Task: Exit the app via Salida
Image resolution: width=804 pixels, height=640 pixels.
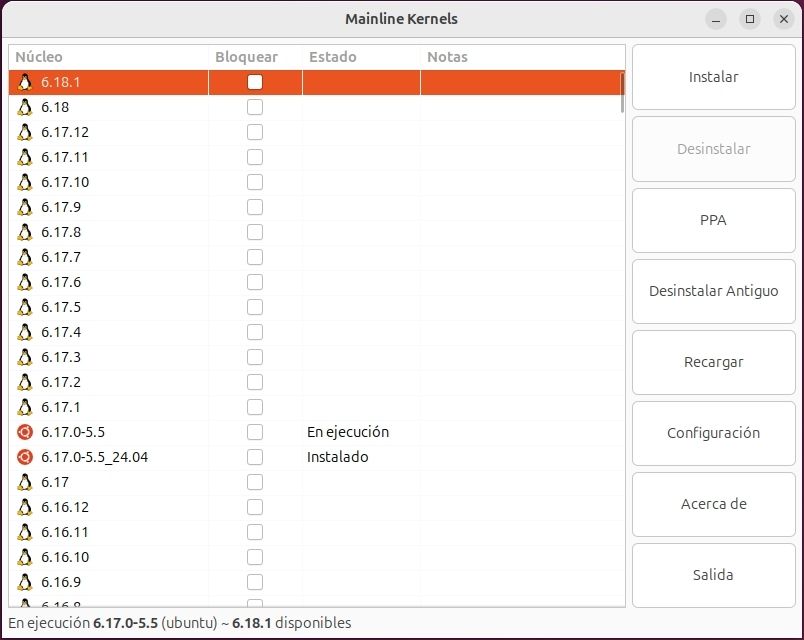Action: 713,575
